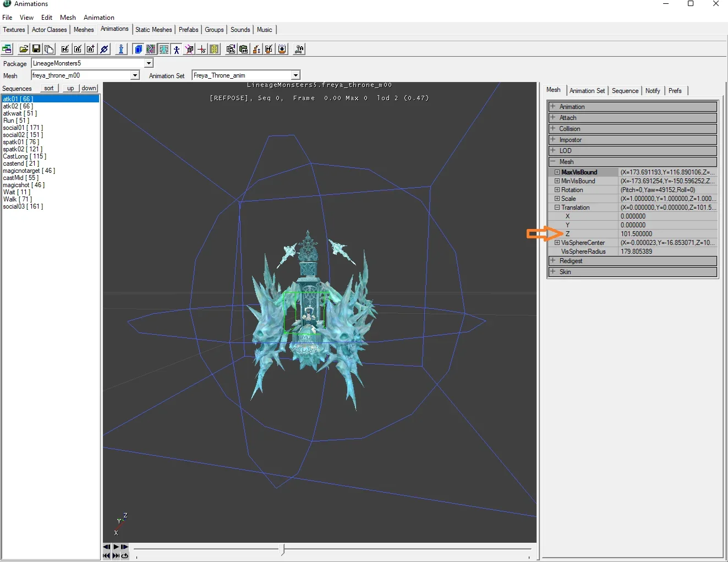Click the sort sequences button
Viewport: 728px width, 562px height.
pos(49,88)
